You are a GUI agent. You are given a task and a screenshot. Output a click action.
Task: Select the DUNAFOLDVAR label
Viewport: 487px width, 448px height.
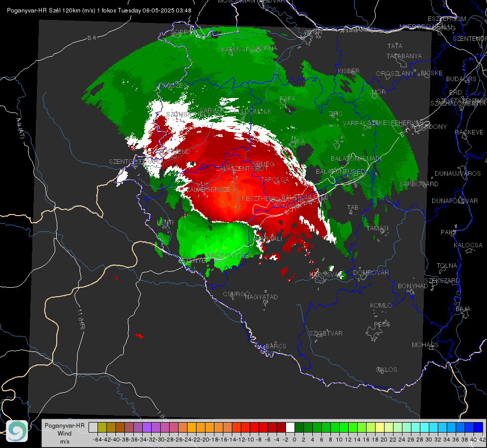pyautogui.click(x=455, y=201)
